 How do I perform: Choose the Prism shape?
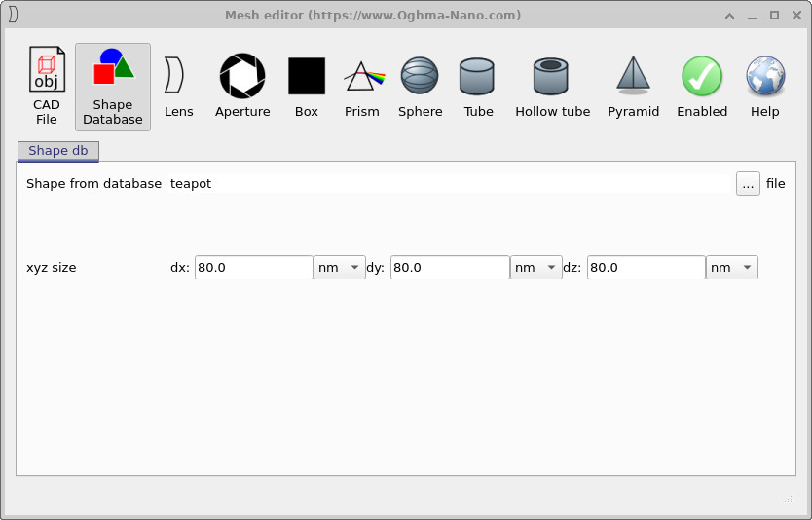(362, 87)
